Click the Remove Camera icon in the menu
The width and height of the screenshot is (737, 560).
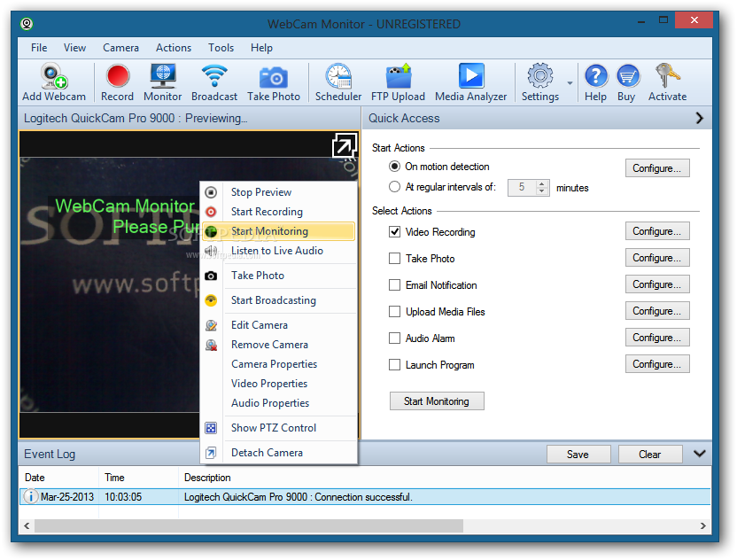pyautogui.click(x=211, y=345)
